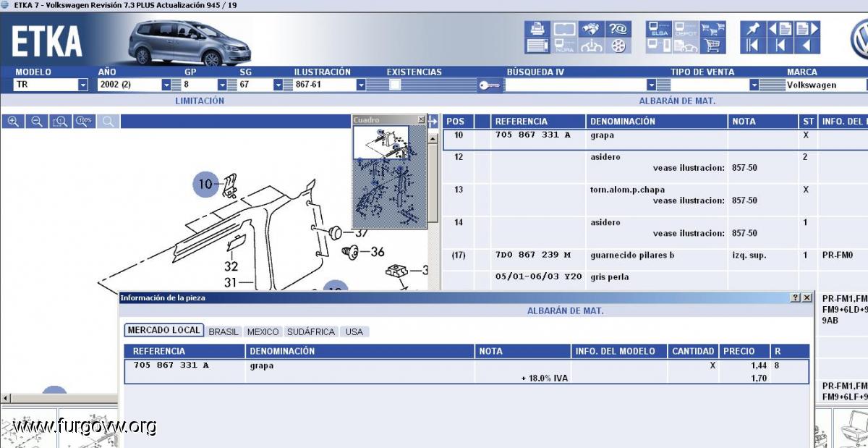The image size is (868, 448).
Task: Click the film reel icon
Action: click(x=618, y=46)
